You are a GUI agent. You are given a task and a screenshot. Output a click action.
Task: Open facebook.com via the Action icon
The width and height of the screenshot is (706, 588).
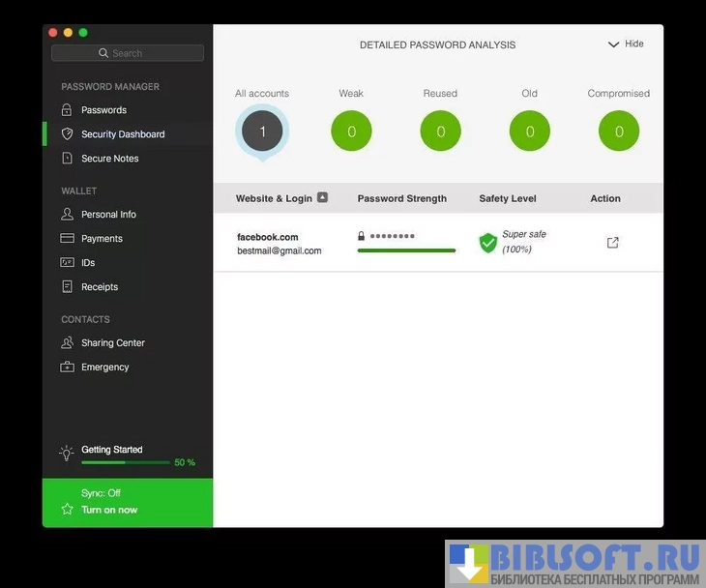coord(612,243)
